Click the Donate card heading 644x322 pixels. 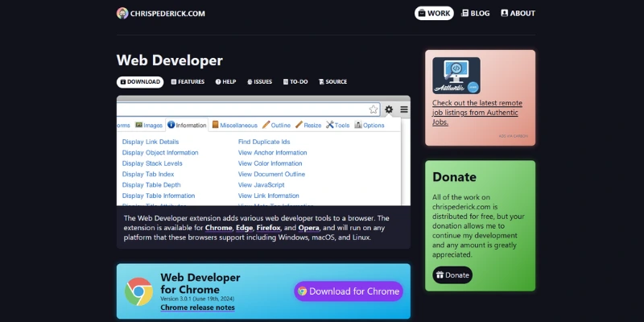click(x=454, y=177)
